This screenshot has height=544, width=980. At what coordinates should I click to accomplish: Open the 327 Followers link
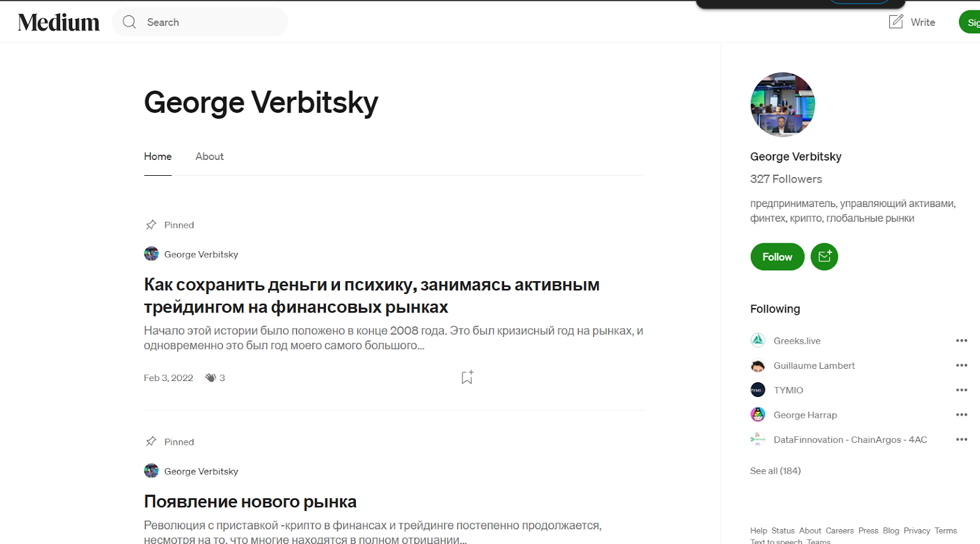coord(786,179)
